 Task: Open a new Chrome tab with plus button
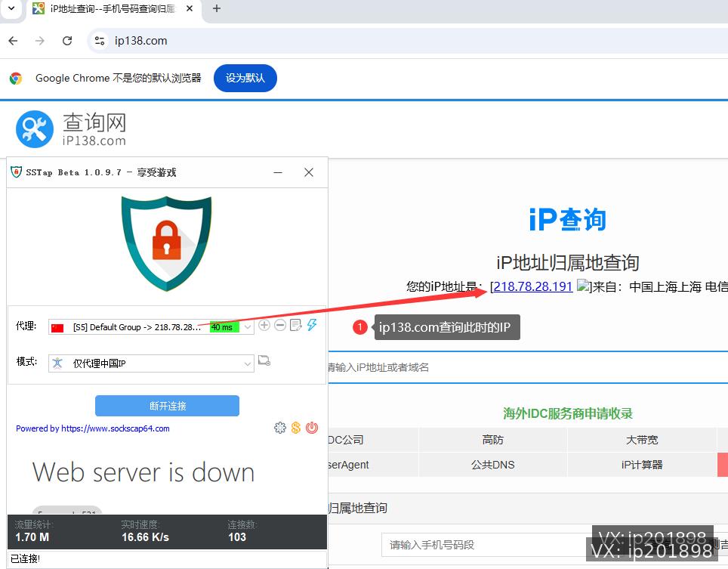pyautogui.click(x=216, y=8)
